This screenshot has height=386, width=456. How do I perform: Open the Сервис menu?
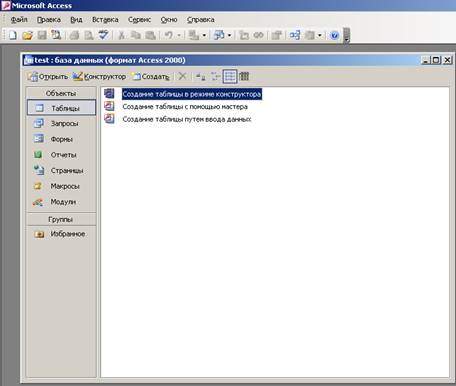pyautogui.click(x=139, y=20)
